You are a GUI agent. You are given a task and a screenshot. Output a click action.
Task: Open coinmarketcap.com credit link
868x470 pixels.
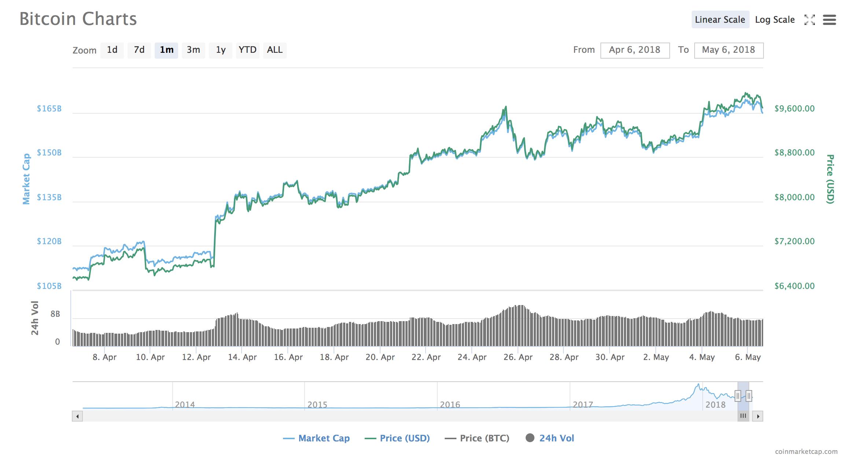point(806,452)
